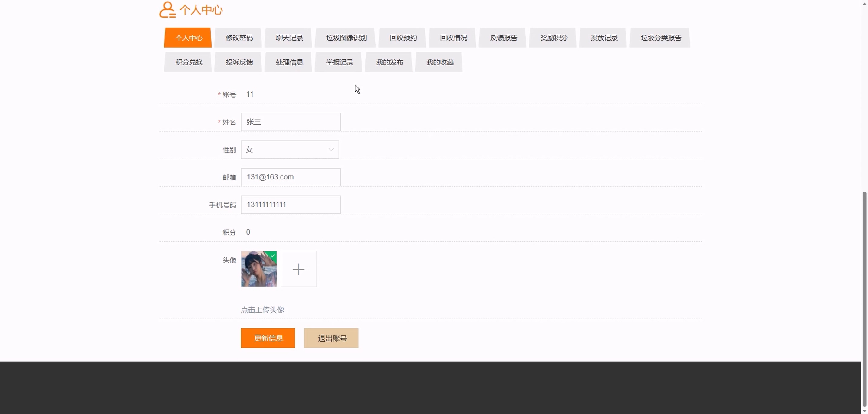Screen dimensions: 868x414
Task: Focus the 邮箱 email field
Action: click(291, 177)
